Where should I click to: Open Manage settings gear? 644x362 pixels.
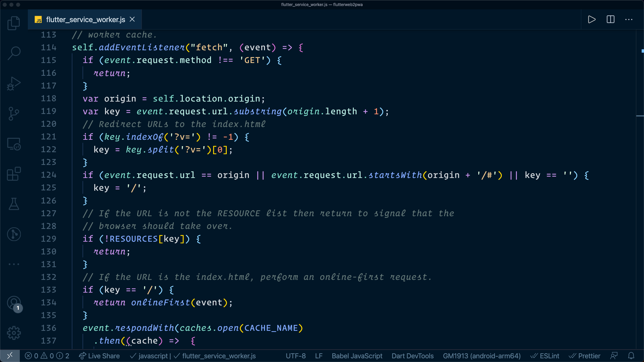[x=14, y=333]
